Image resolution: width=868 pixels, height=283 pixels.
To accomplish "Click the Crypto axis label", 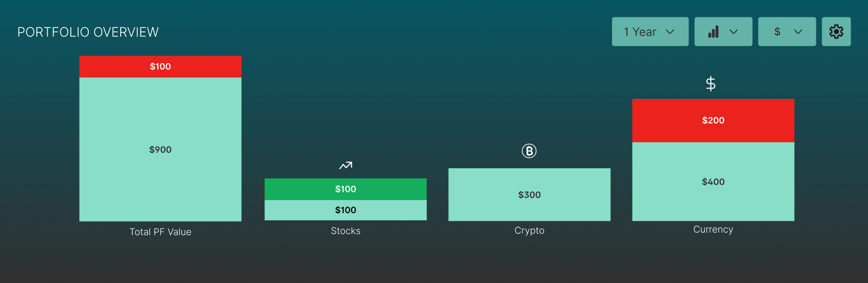I will [529, 230].
